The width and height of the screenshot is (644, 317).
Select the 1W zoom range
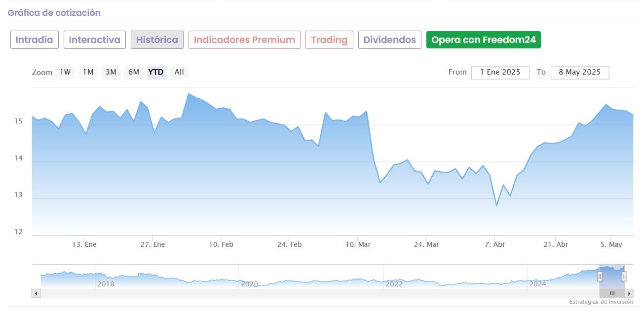[x=65, y=72]
